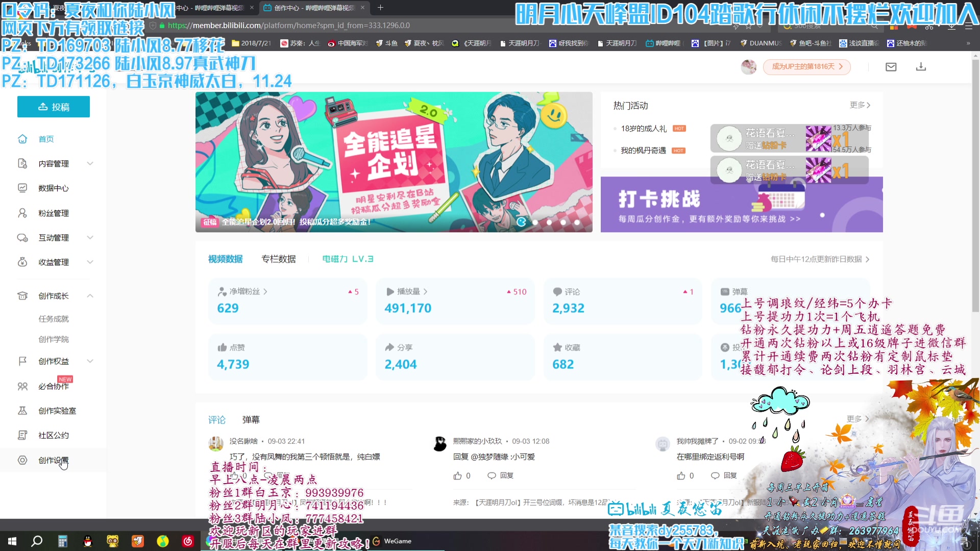980x551 pixels.
Task: Expand bookmarks overflow chevron
Action: [968, 43]
